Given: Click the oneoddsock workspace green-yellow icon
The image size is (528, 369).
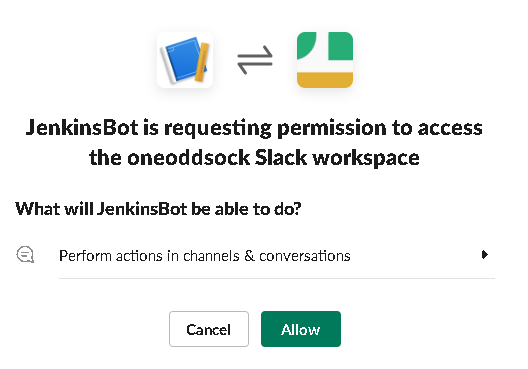Looking at the screenshot, I should pos(325,60).
